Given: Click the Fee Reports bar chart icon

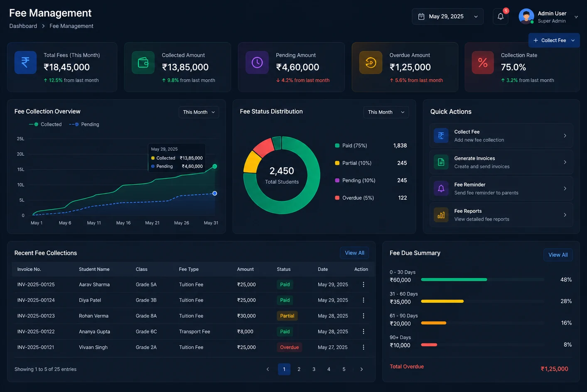Looking at the screenshot, I should [441, 215].
